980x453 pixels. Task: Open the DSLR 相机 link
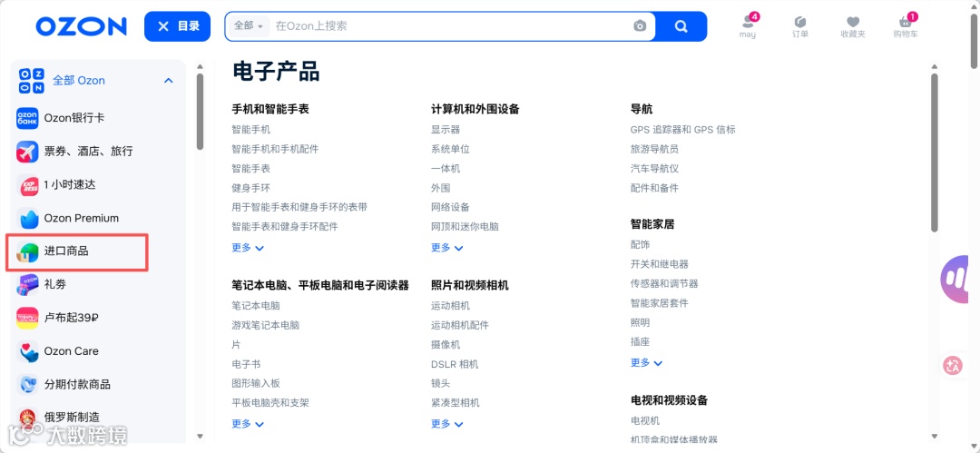pyautogui.click(x=455, y=364)
